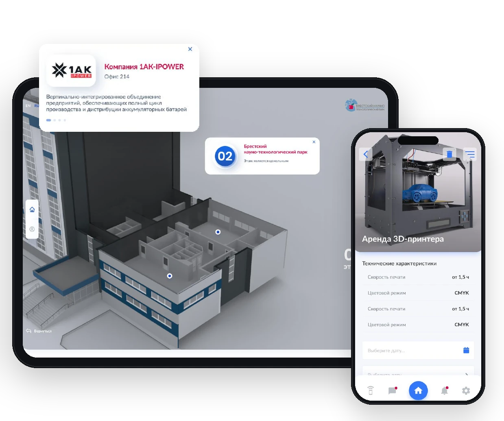Open the home icon in the tablet sidebar
The image size is (504, 421).
click(32, 209)
